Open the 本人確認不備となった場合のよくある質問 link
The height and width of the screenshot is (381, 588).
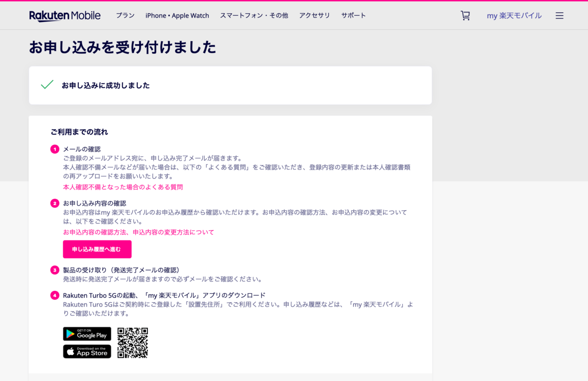coord(122,187)
